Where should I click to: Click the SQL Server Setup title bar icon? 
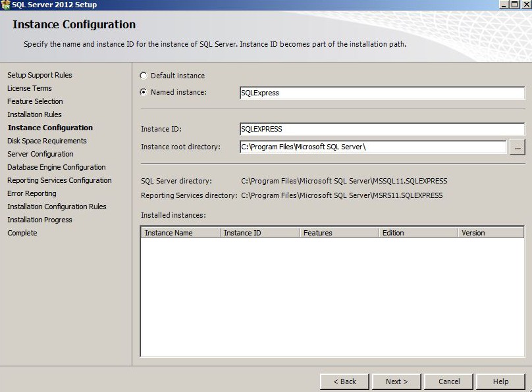pyautogui.click(x=6, y=5)
